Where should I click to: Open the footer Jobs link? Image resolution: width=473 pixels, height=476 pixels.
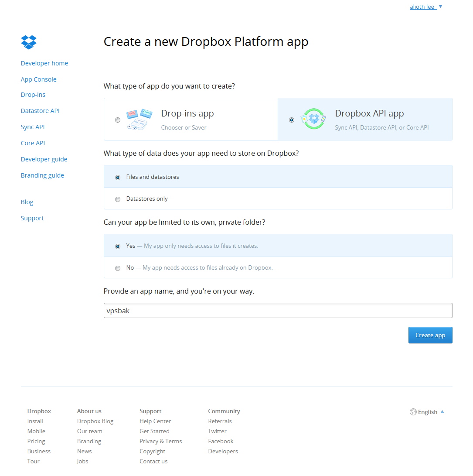click(82, 462)
